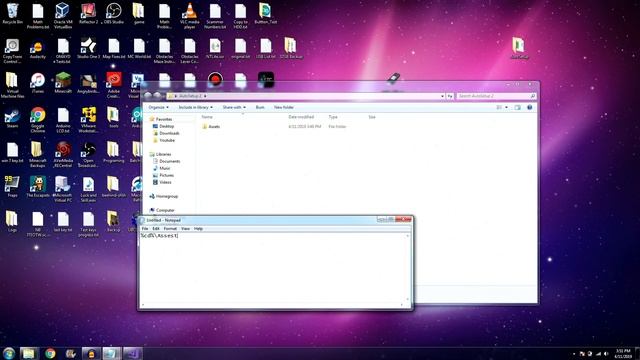This screenshot has height=360, width=640.
Task: Select the Adobe Creative Cloud shortcut
Action: click(x=113, y=85)
